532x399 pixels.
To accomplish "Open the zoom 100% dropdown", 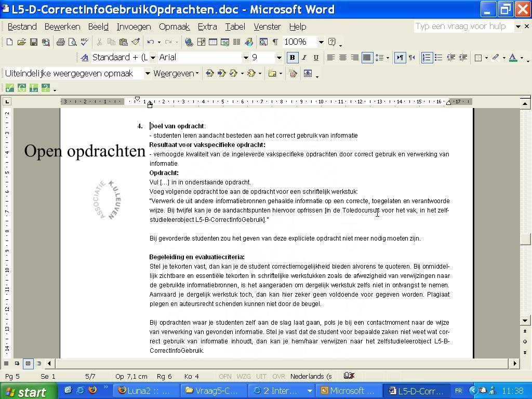I will coord(321,42).
